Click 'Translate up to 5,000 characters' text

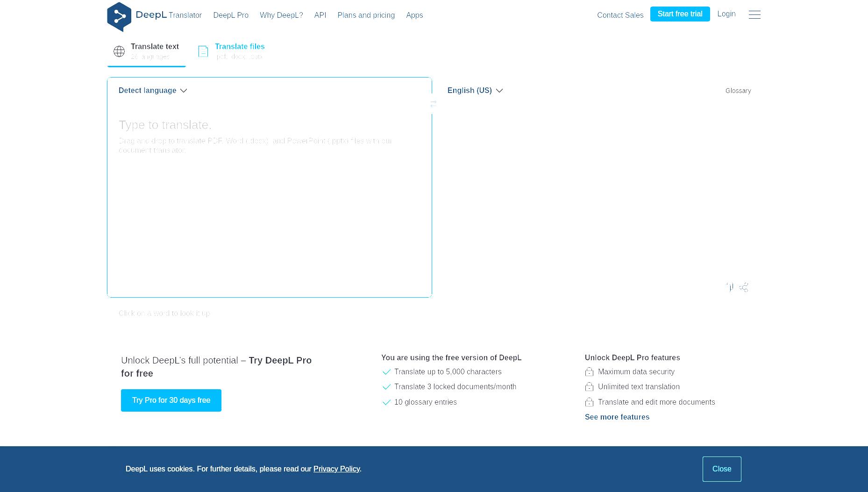point(448,372)
